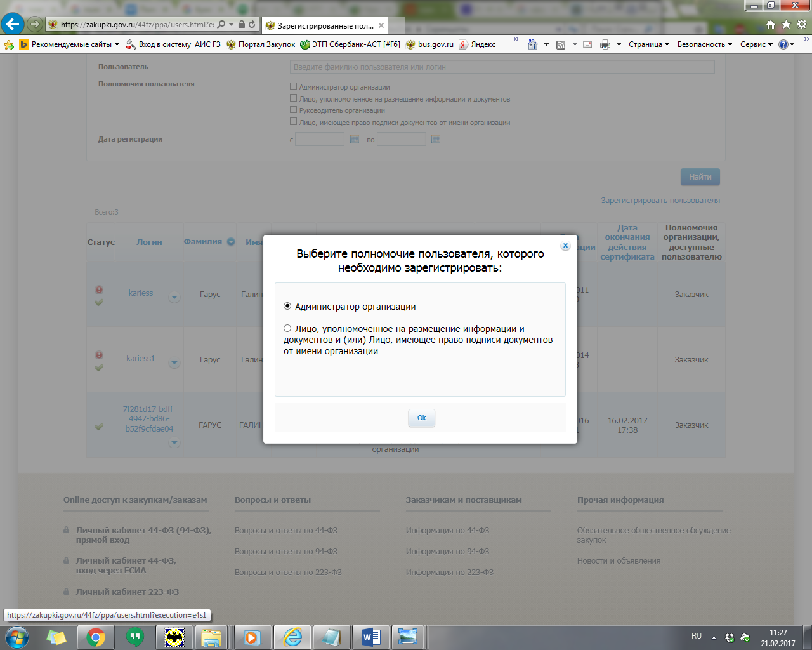Open the browser Home icon

pos(771,25)
